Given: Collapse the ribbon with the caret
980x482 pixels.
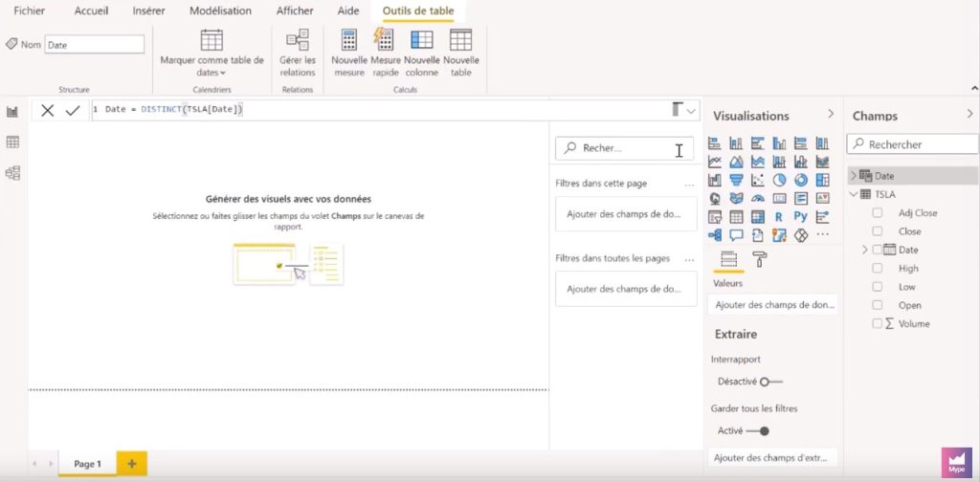Looking at the screenshot, I should pos(974,89).
